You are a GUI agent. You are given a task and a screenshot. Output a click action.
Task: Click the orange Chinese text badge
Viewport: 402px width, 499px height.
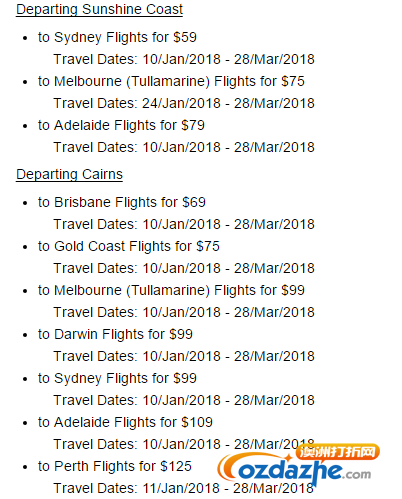click(x=337, y=452)
